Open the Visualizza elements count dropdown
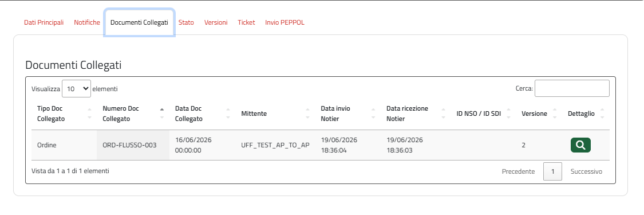 [x=76, y=88]
